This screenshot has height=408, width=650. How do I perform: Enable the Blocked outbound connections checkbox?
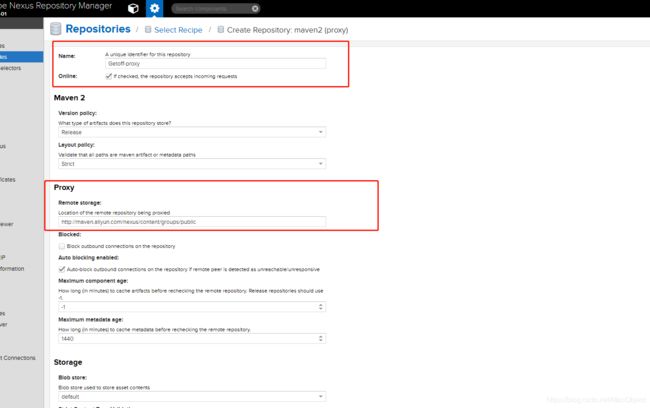click(x=62, y=246)
